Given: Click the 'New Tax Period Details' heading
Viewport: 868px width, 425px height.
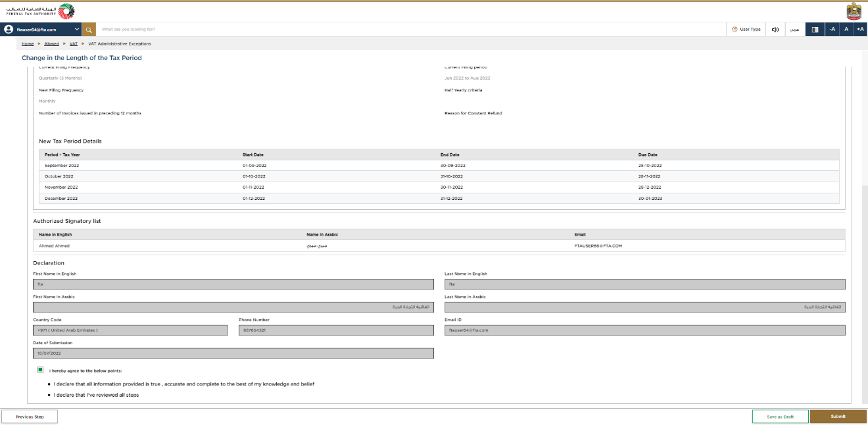Looking at the screenshot, I should [70, 141].
